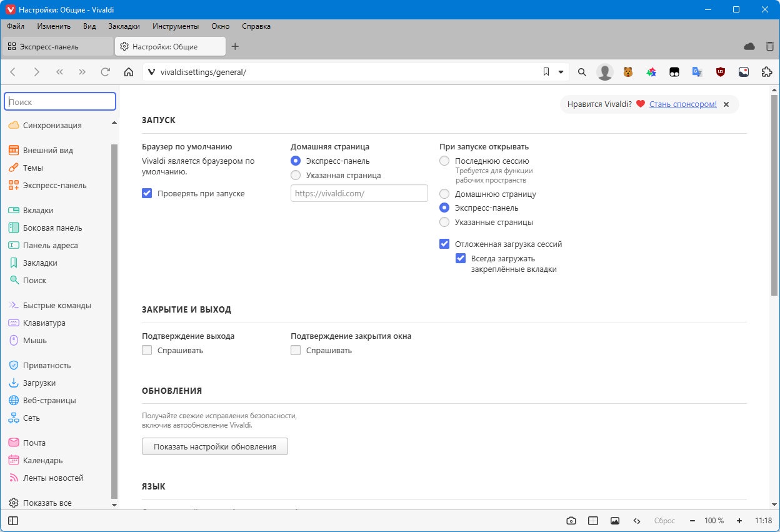Capture the page with camera icon
This screenshot has height=532, width=780.
click(571, 520)
